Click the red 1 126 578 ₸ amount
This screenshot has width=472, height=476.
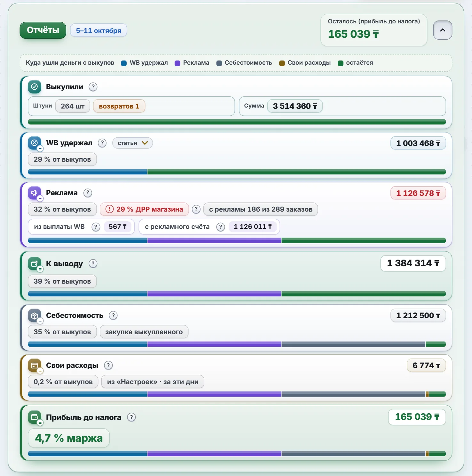[418, 193]
